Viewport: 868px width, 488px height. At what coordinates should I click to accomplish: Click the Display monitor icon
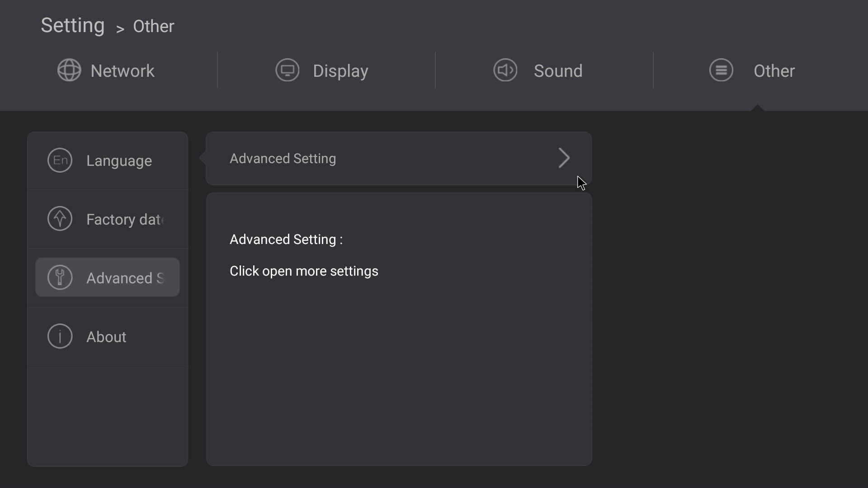pos(288,70)
